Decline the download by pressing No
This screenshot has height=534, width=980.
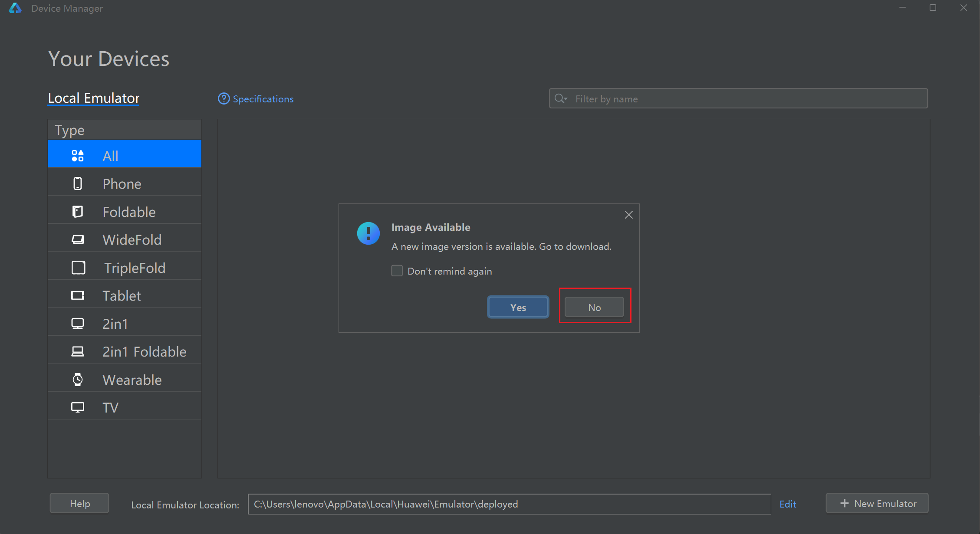tap(594, 307)
